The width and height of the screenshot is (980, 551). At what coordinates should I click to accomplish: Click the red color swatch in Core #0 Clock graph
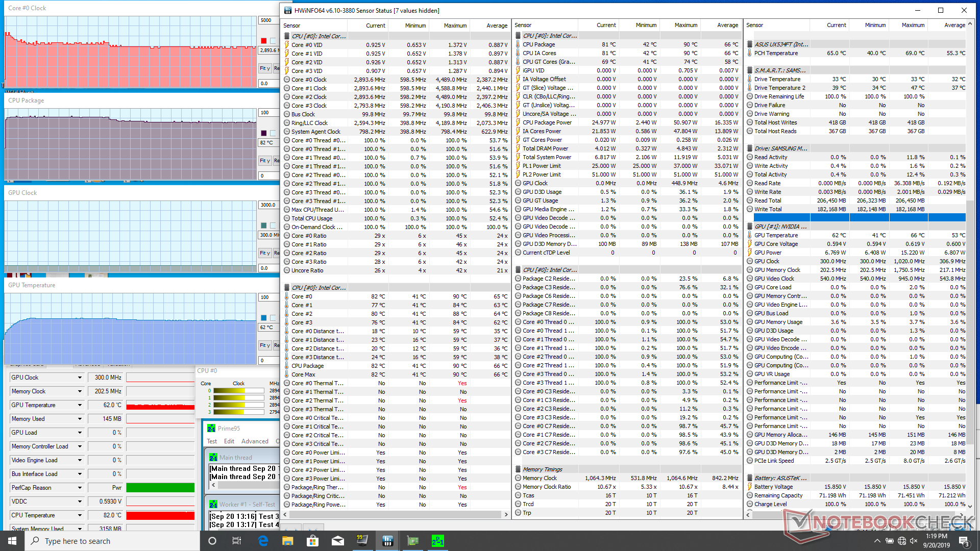tap(264, 41)
